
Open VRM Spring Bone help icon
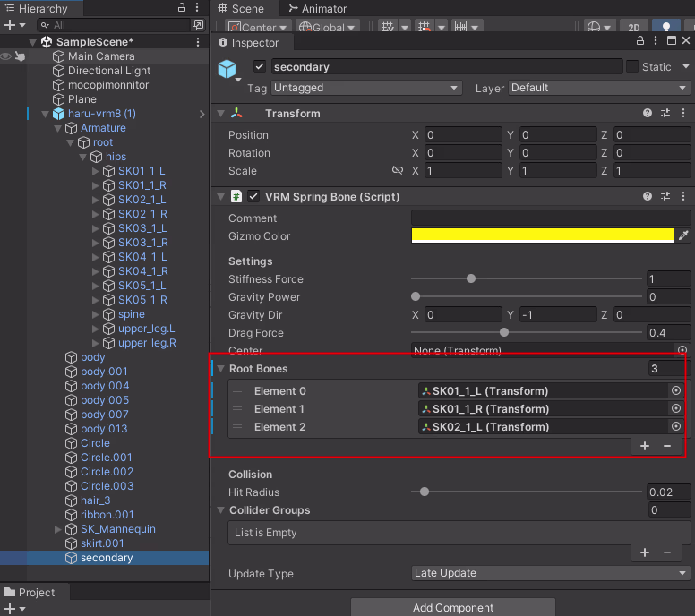648,196
